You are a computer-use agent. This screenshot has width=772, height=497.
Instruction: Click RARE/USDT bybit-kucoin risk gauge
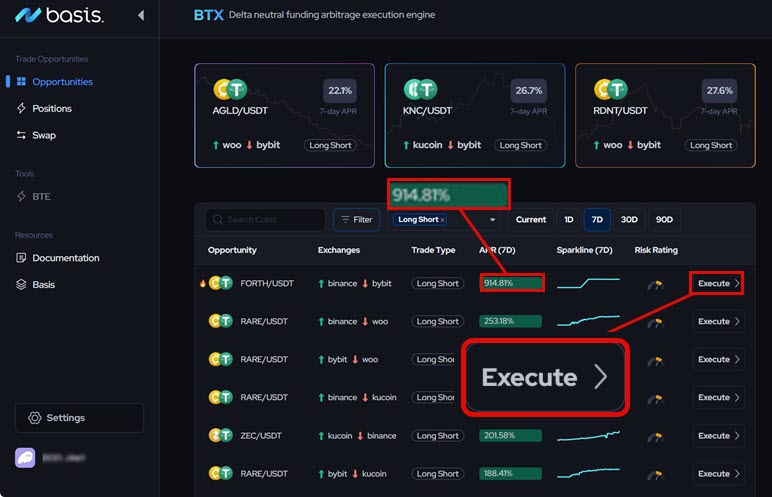[655, 475]
